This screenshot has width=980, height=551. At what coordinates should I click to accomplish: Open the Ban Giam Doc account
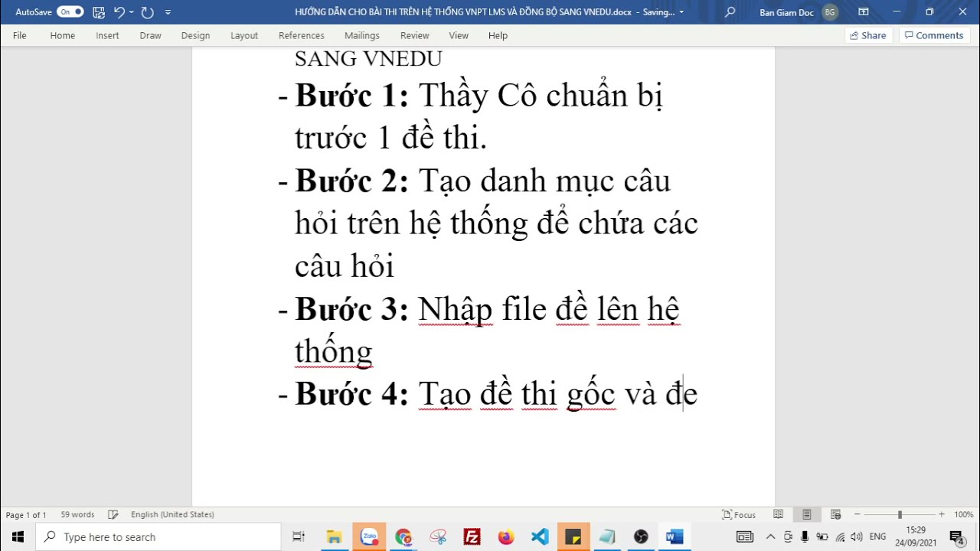[786, 12]
